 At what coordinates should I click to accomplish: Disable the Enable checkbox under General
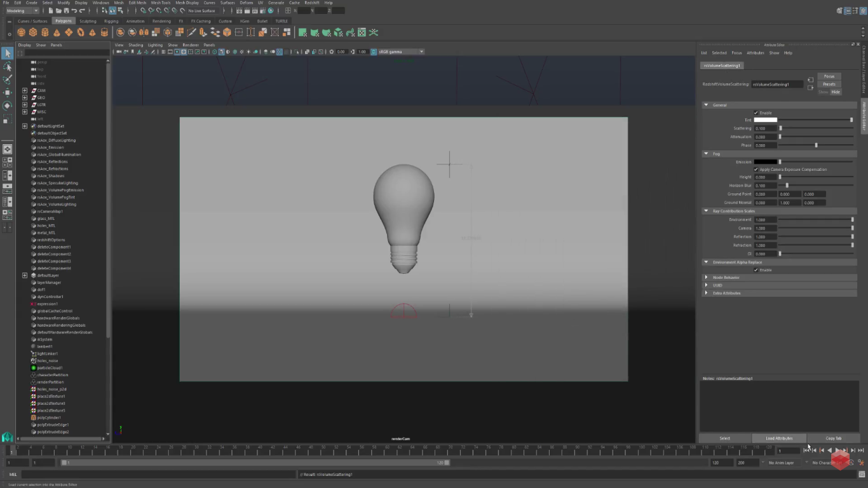coord(756,112)
